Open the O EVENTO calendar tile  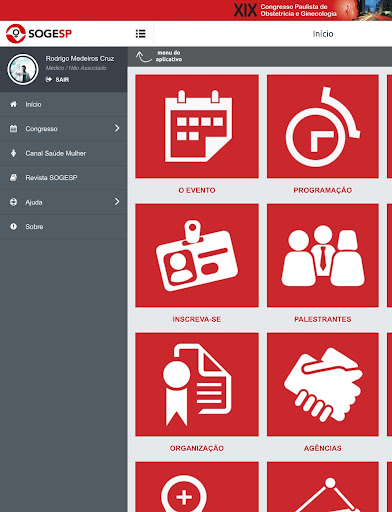click(197, 126)
